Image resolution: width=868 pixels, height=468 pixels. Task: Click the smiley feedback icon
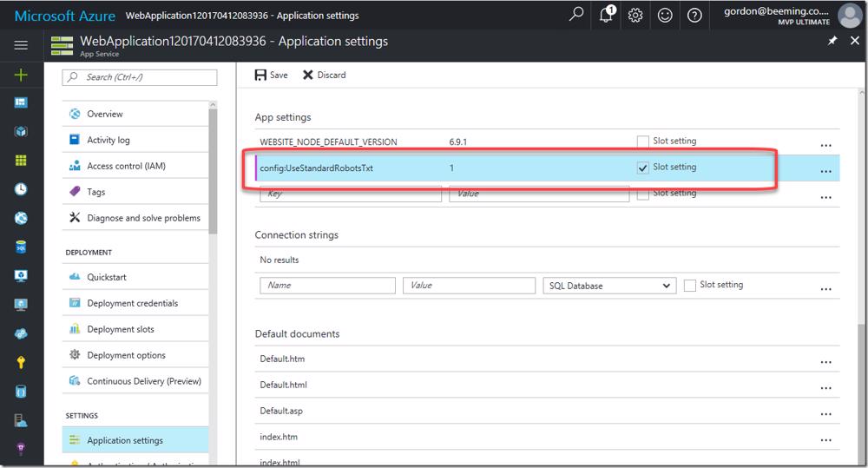pos(665,15)
